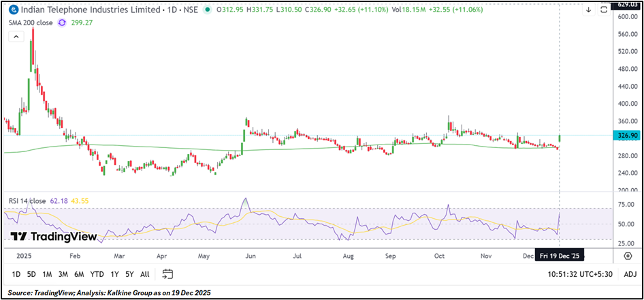644x300 pixels.
Task: Show the All time range
Action: pyautogui.click(x=144, y=274)
